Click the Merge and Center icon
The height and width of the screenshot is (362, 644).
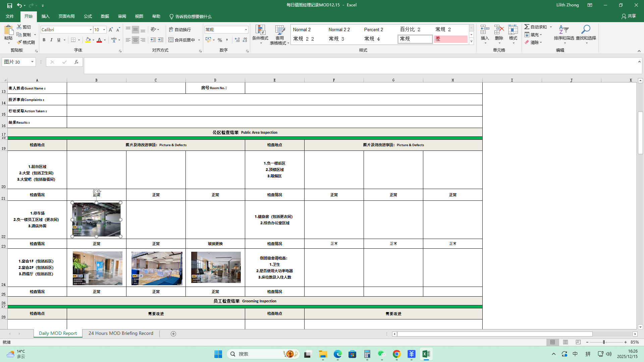point(171,40)
